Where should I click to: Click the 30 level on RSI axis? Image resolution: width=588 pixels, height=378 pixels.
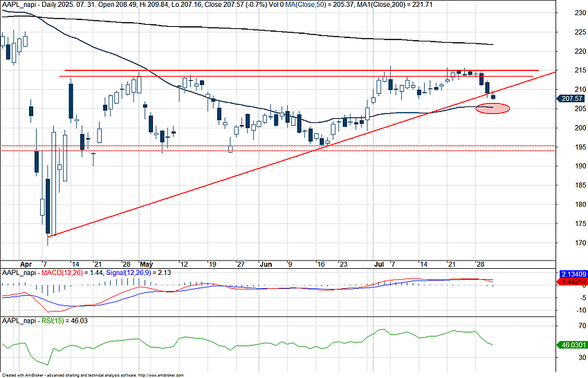[582, 358]
